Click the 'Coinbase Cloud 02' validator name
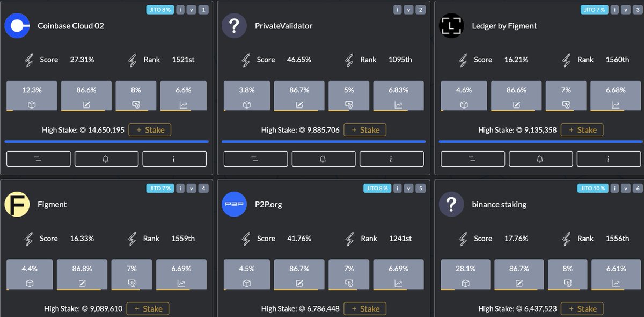Viewport: 644px width, 317px height. click(71, 26)
